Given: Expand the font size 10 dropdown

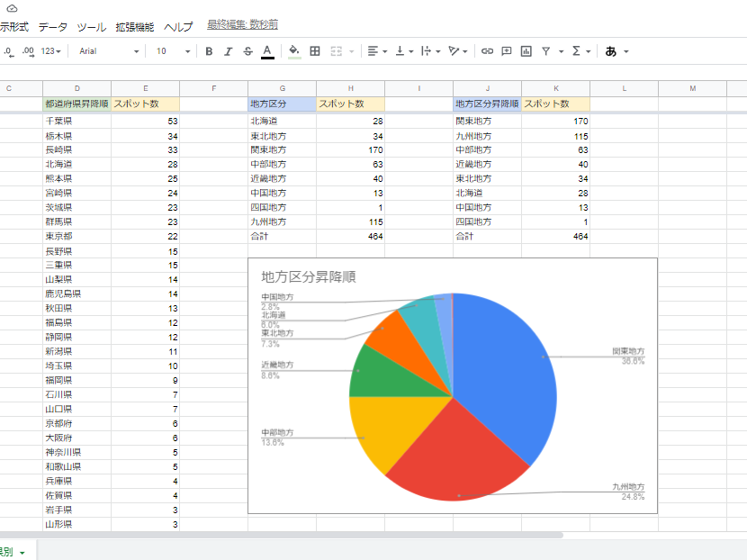Looking at the screenshot, I should coord(173,51).
